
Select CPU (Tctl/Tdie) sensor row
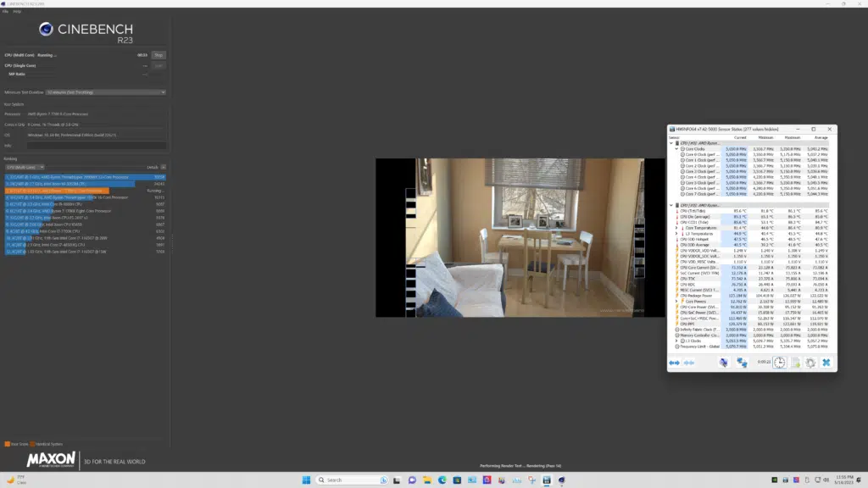[x=752, y=211]
